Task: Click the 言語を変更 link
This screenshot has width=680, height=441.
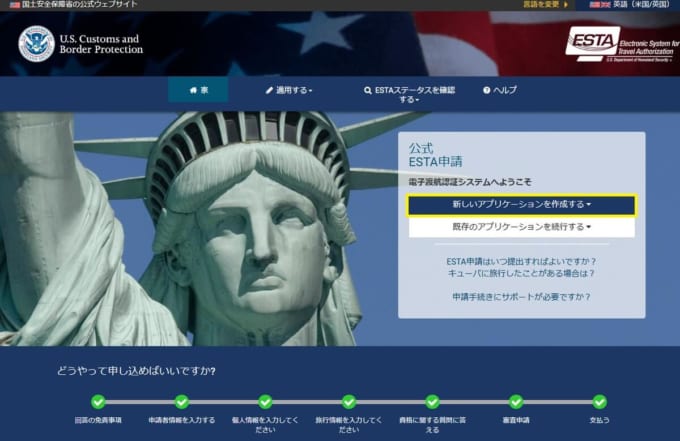Action: point(541,4)
